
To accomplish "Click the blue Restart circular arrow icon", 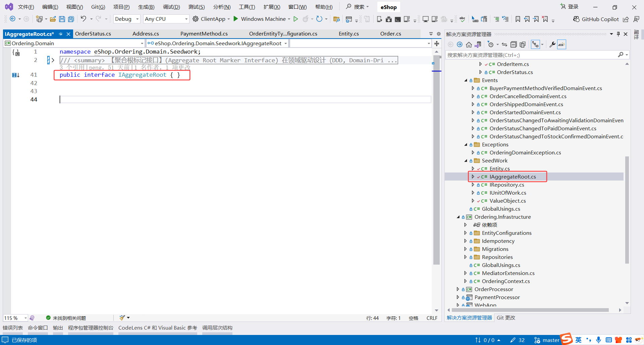I will (x=319, y=19).
